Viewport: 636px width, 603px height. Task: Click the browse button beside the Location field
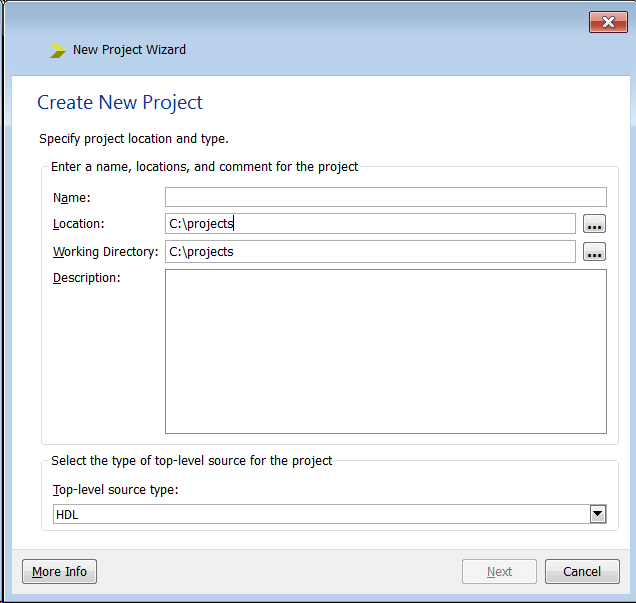(x=595, y=224)
